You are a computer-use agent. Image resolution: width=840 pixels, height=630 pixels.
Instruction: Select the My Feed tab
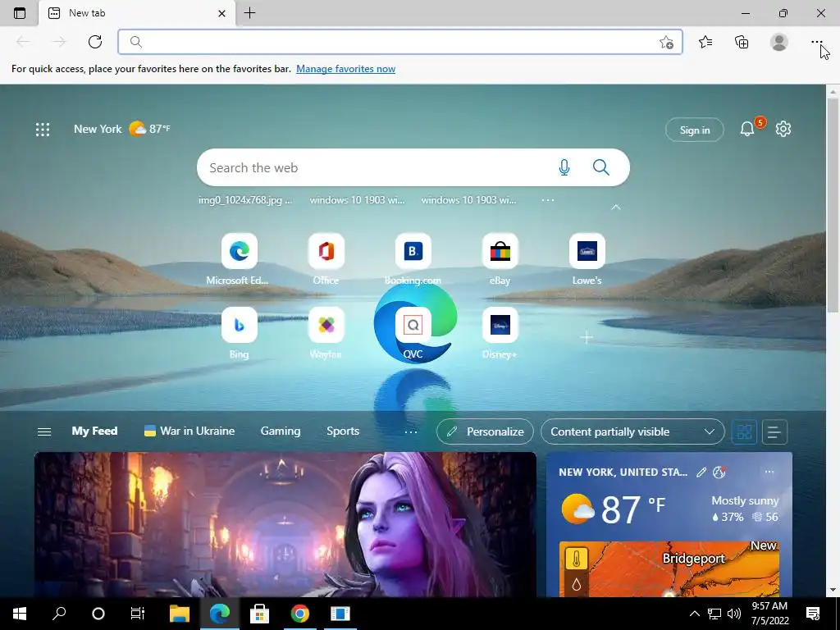pyautogui.click(x=94, y=431)
